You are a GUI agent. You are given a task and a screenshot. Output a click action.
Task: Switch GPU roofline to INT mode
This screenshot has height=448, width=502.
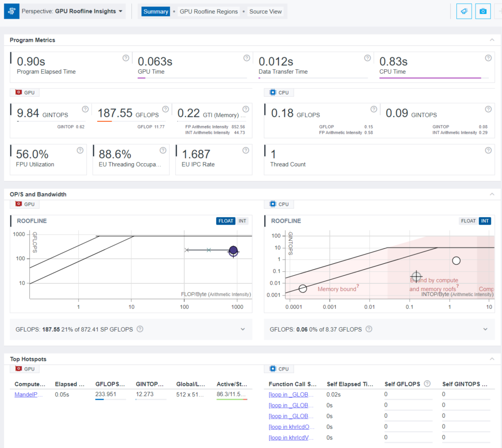(x=243, y=221)
